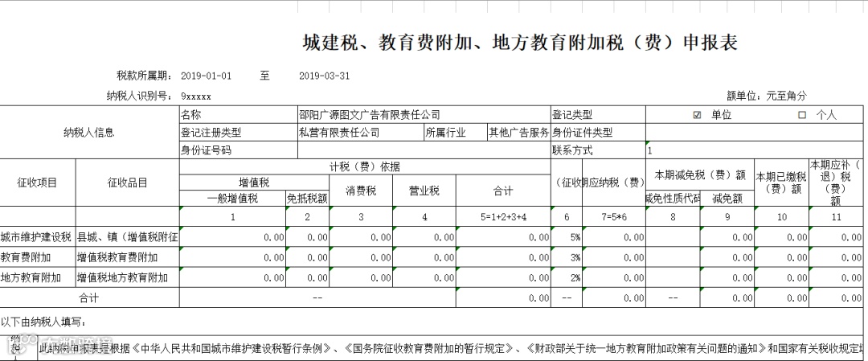Viewport: 868px width, 361px height.
Task: Select the 县城、镇（增值税附征 item cell
Action: click(x=127, y=237)
